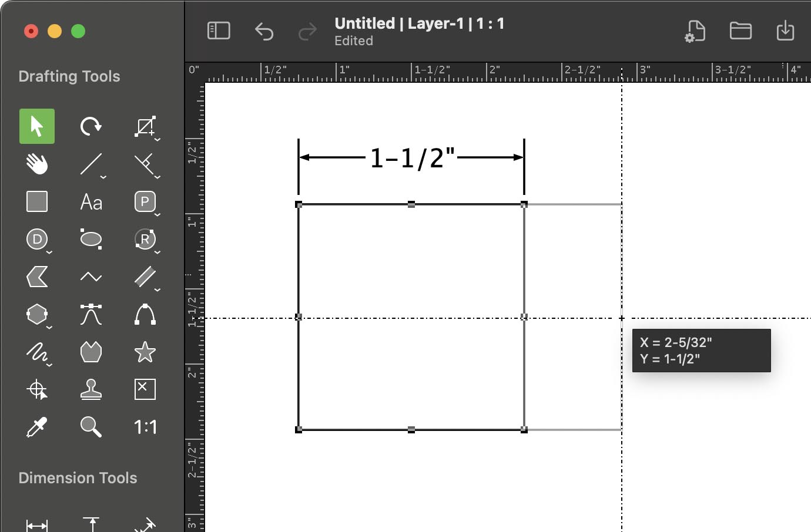The image size is (811, 532).
Task: Pick the line drawing tool
Action: [91, 164]
